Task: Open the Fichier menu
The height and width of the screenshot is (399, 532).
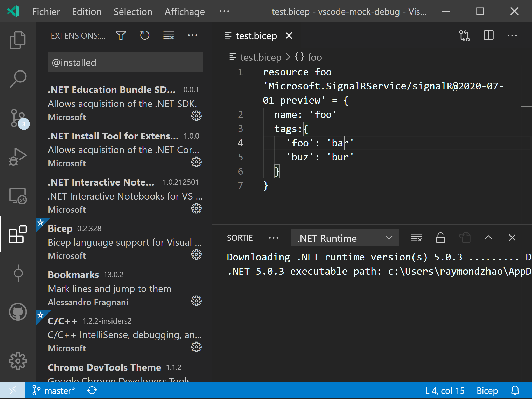Action: click(46, 12)
